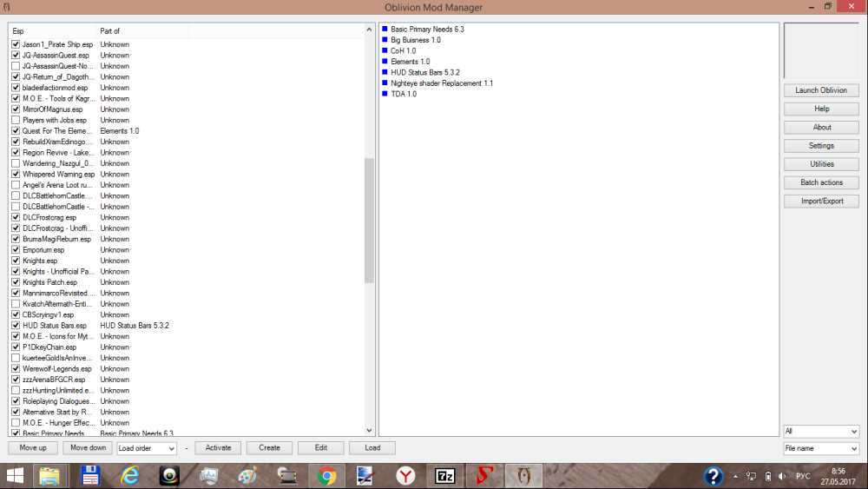
Task: Click Move down button
Action: click(x=88, y=447)
